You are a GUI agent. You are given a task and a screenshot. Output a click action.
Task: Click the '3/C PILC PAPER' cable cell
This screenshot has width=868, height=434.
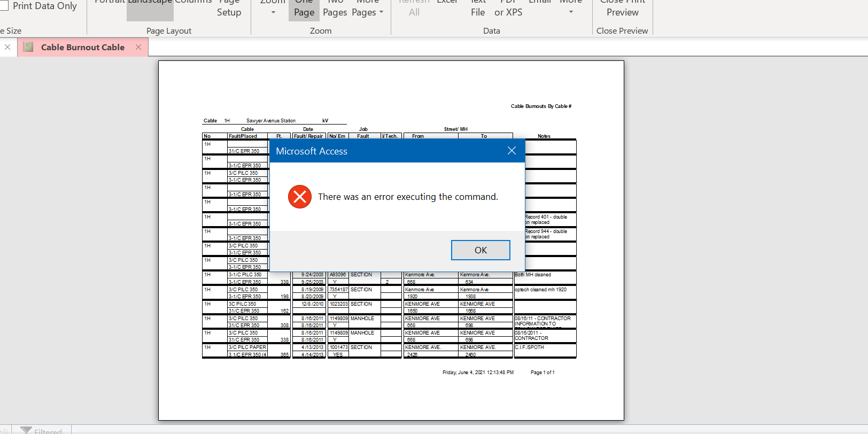247,347
